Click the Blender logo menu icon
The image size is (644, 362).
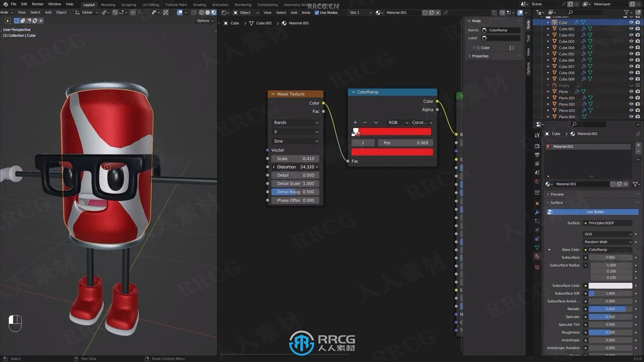(5, 4)
